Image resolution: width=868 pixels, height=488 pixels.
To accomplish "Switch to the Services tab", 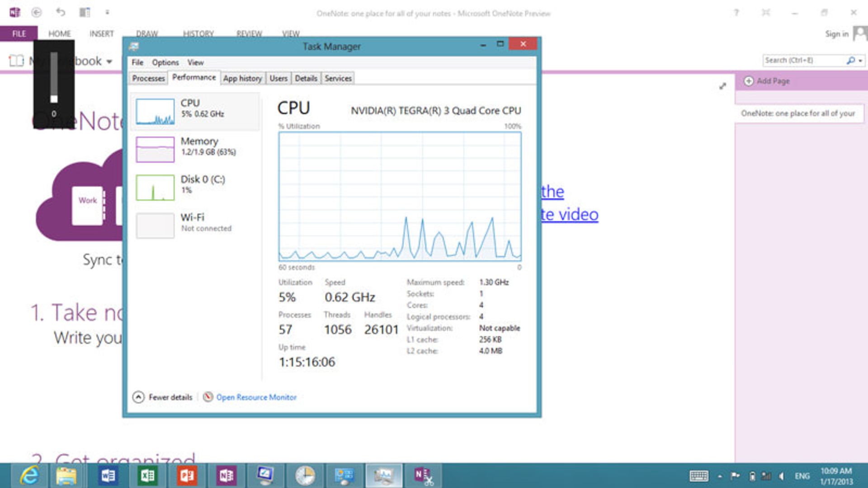I will (x=338, y=78).
